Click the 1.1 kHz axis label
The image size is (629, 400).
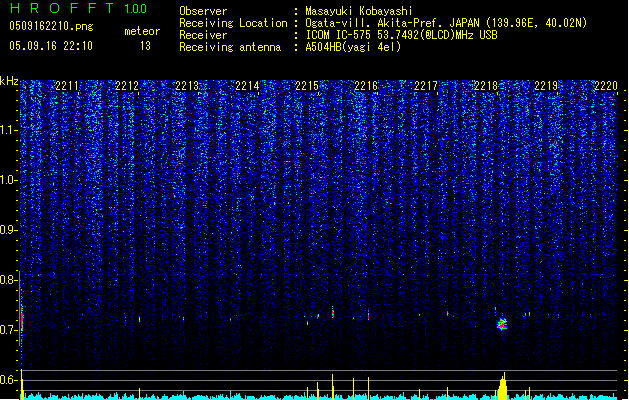pyautogui.click(x=8, y=130)
